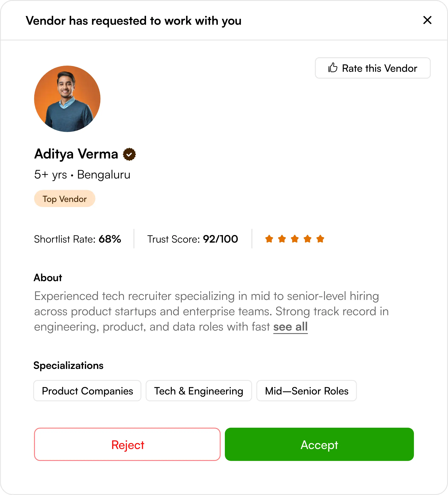Accept the vendor request
This screenshot has height=495, width=448.
pos(319,445)
